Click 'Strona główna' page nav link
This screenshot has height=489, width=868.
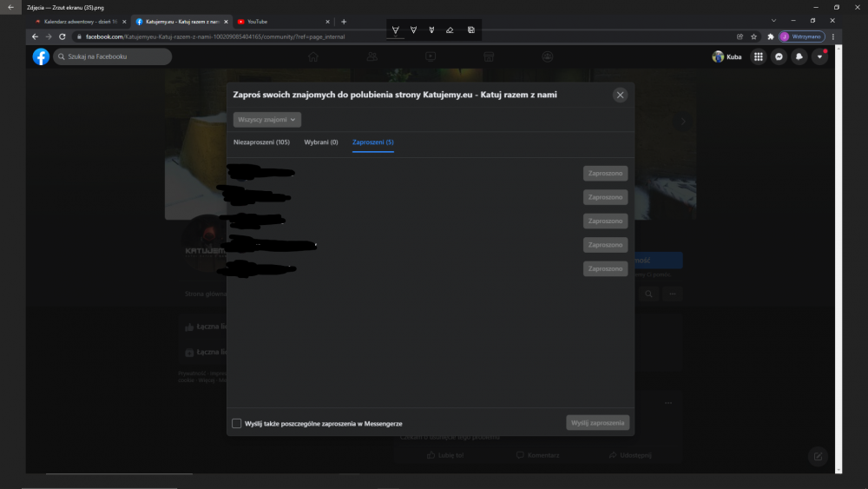click(x=206, y=294)
